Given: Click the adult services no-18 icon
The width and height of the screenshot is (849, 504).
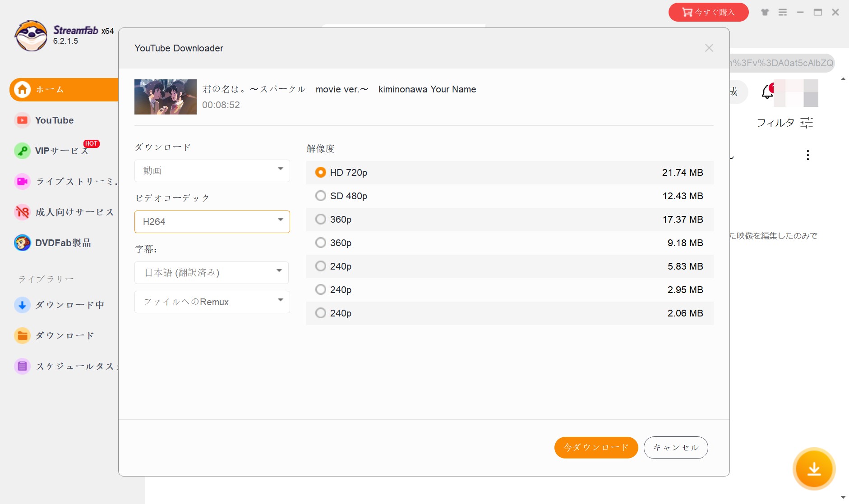Looking at the screenshot, I should [22, 212].
